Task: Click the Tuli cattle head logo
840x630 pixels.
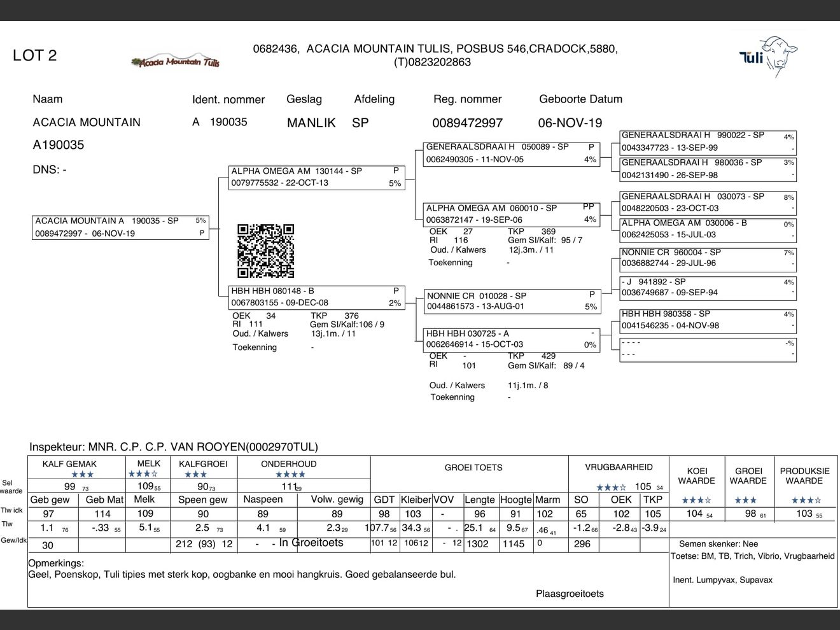Action: tap(769, 56)
